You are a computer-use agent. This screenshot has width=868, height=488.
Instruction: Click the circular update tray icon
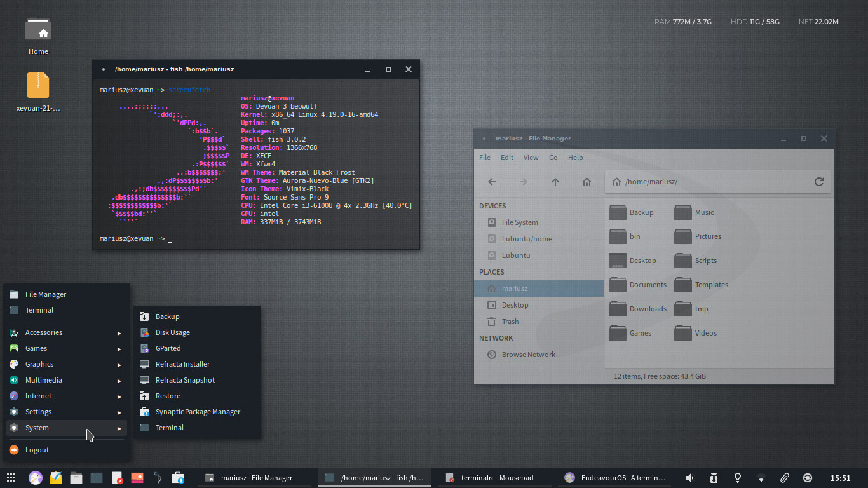808,478
